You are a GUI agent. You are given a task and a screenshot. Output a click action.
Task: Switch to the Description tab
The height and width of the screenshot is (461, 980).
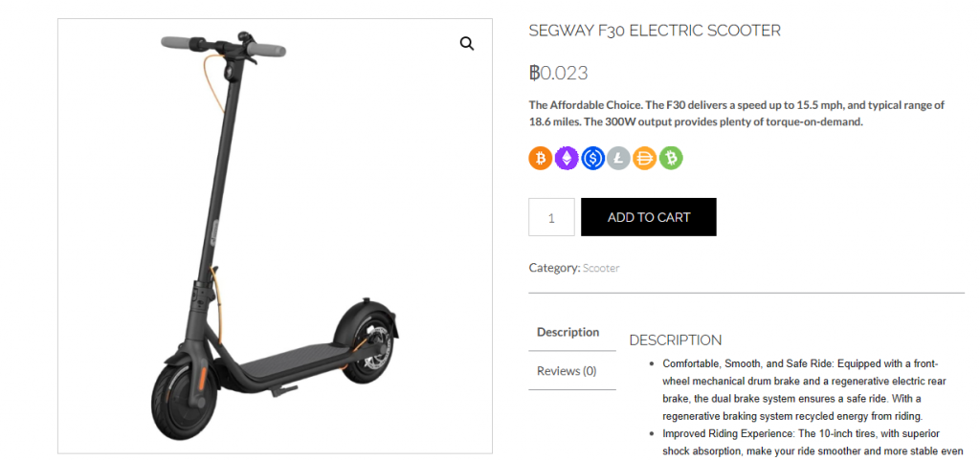[568, 333]
